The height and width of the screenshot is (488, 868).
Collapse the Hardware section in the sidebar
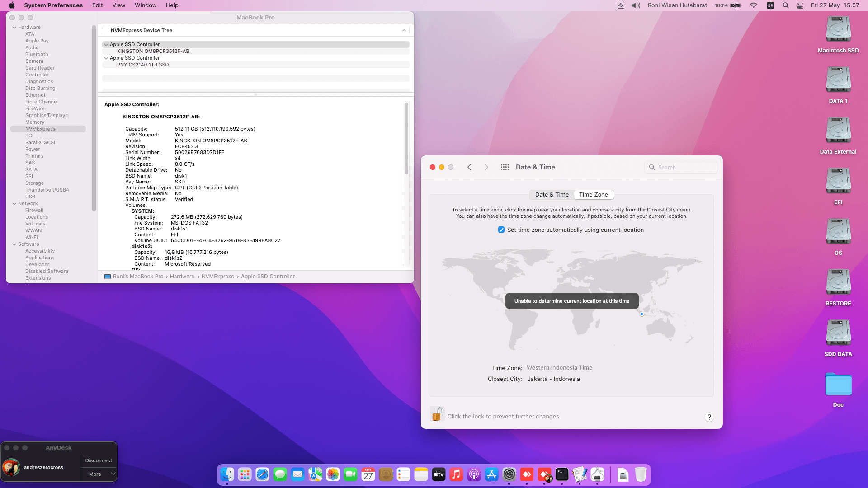click(14, 28)
